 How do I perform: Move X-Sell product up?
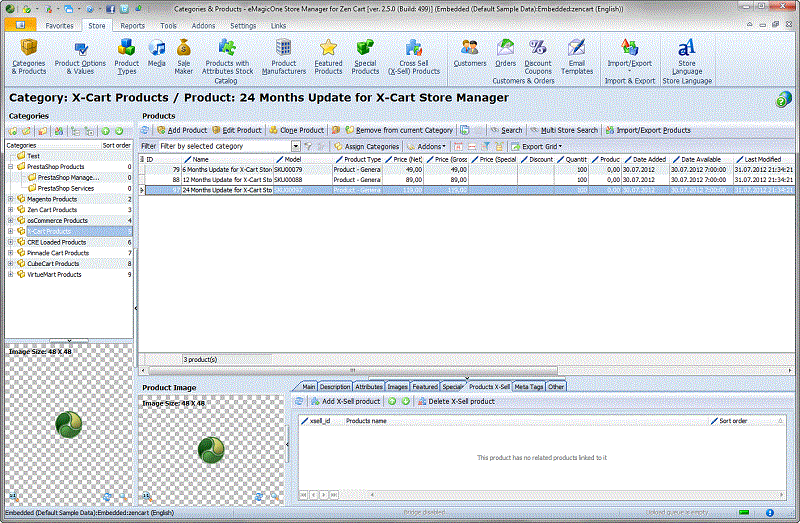click(392, 402)
